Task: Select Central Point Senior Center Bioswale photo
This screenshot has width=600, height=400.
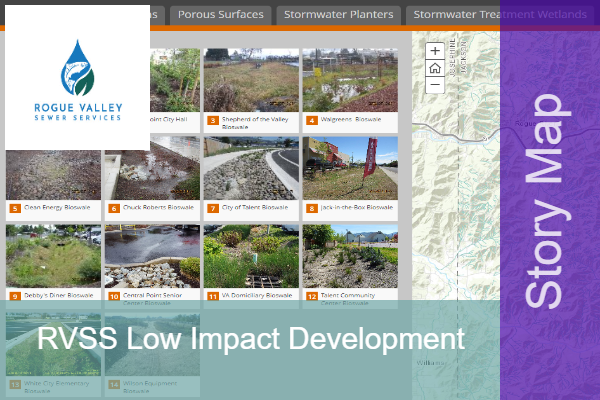Action: click(x=152, y=256)
